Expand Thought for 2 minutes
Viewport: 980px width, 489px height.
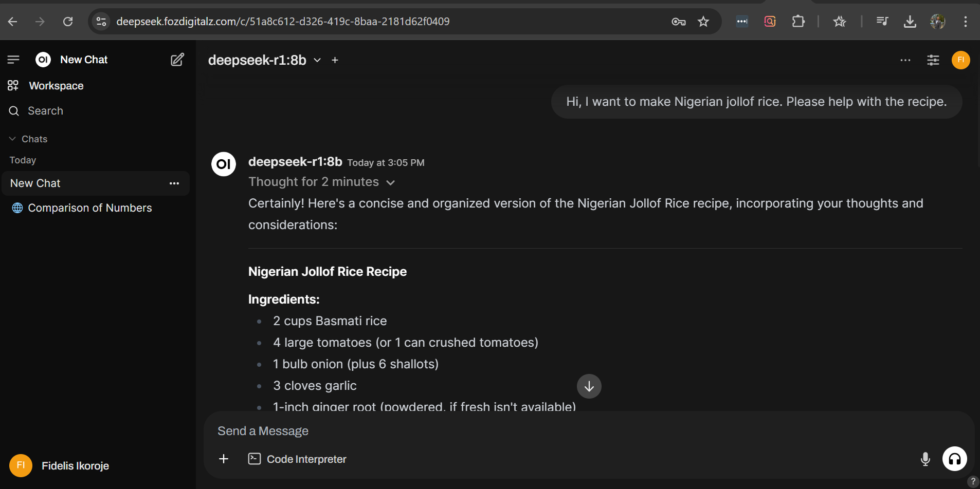[x=322, y=182]
